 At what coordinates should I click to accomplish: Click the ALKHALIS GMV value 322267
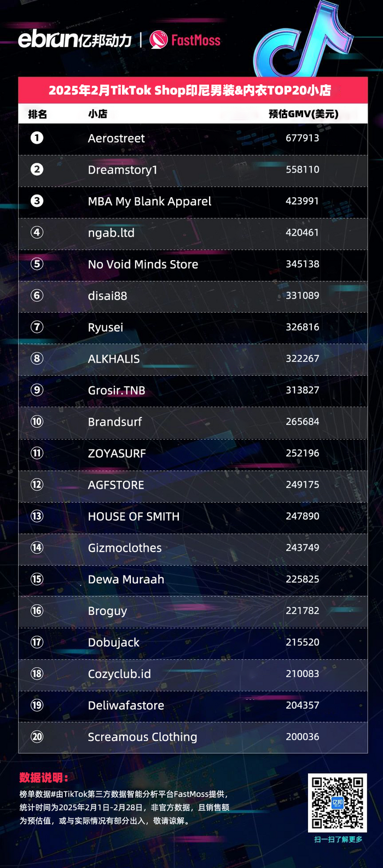[302, 359]
